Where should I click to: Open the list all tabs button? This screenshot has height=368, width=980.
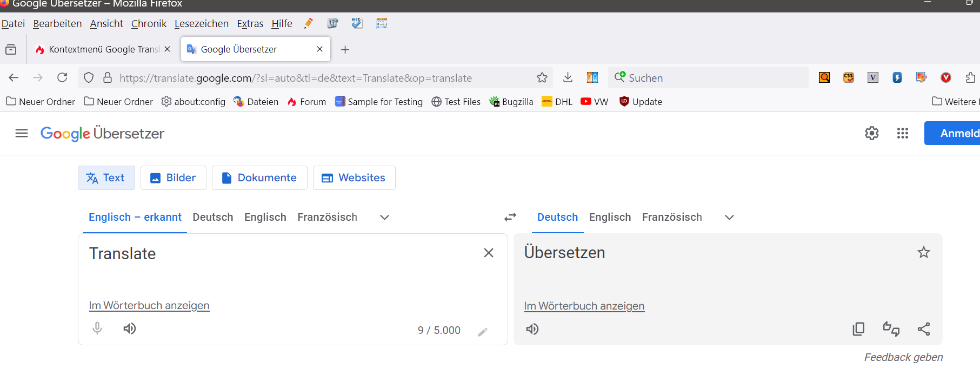11,49
